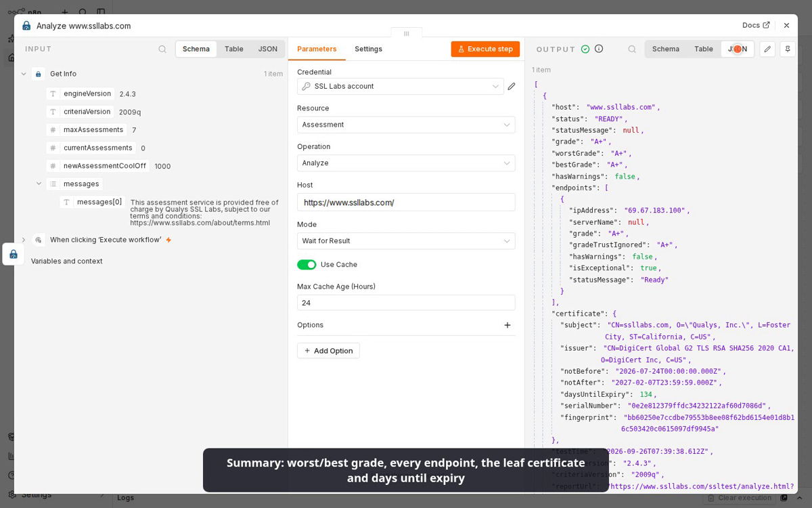Click the orange trigger lightning bolt icon
The image size is (812, 508).
click(x=168, y=240)
